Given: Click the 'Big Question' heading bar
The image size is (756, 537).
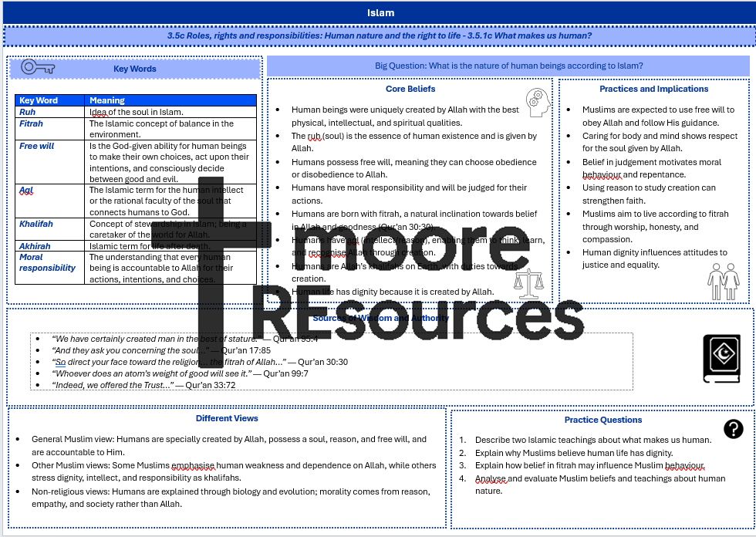Looking at the screenshot, I should pos(508,66).
